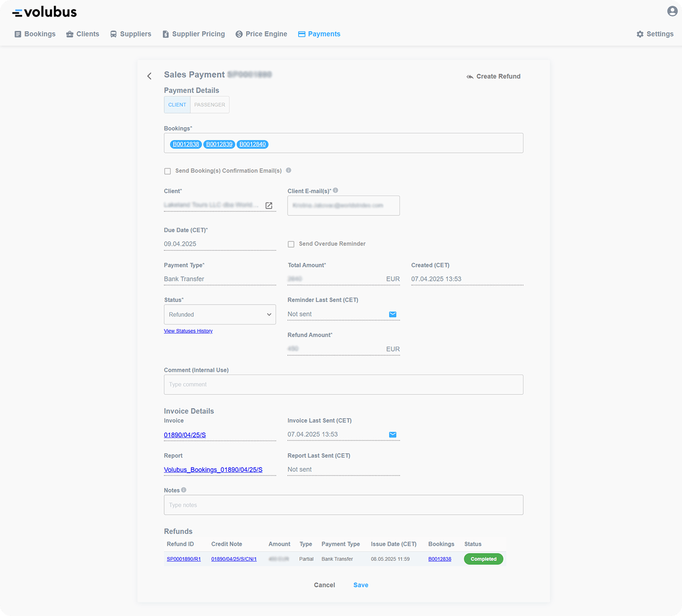
Task: Switch to the PASSENGER toggle option
Action: pyautogui.click(x=210, y=105)
